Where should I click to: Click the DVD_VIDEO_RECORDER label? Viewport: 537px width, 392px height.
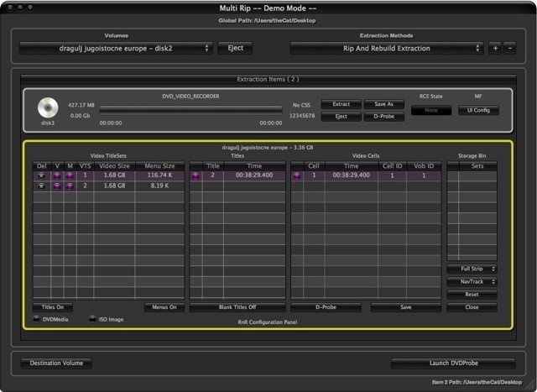coord(190,97)
